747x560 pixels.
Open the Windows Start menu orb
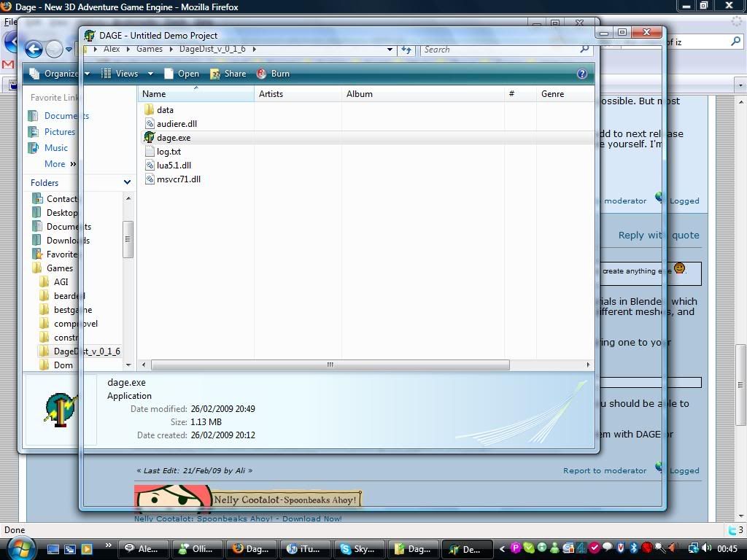click(20, 548)
